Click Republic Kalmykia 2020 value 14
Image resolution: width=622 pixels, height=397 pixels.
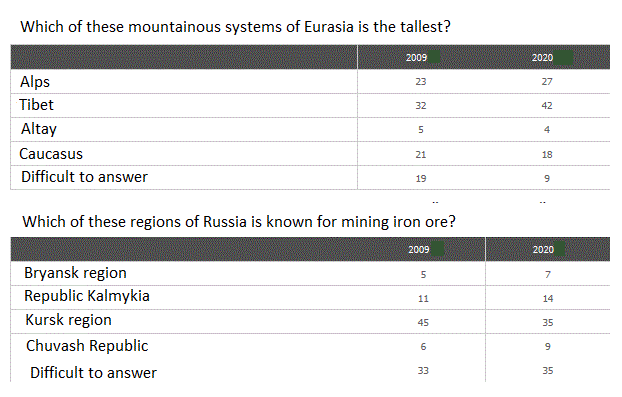coord(548,299)
